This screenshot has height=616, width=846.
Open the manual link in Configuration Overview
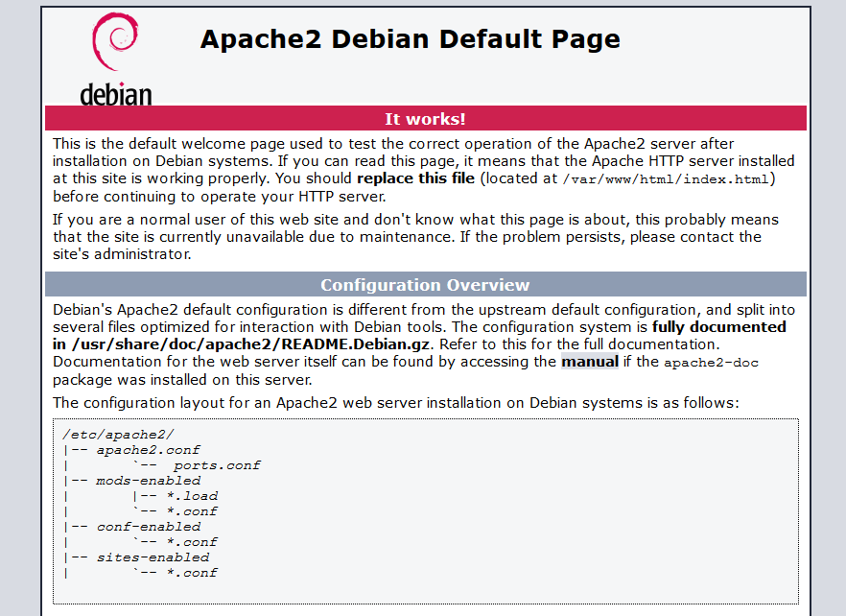(590, 361)
